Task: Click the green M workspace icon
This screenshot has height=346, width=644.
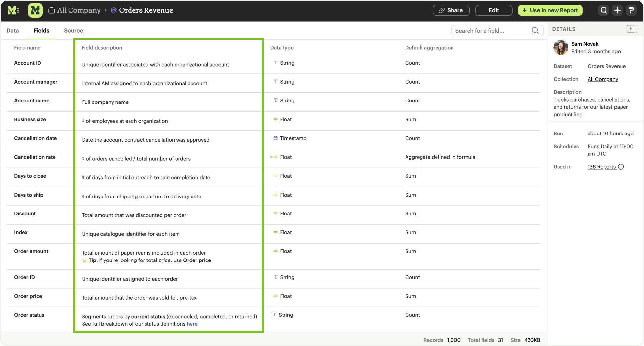Action: pyautogui.click(x=35, y=10)
